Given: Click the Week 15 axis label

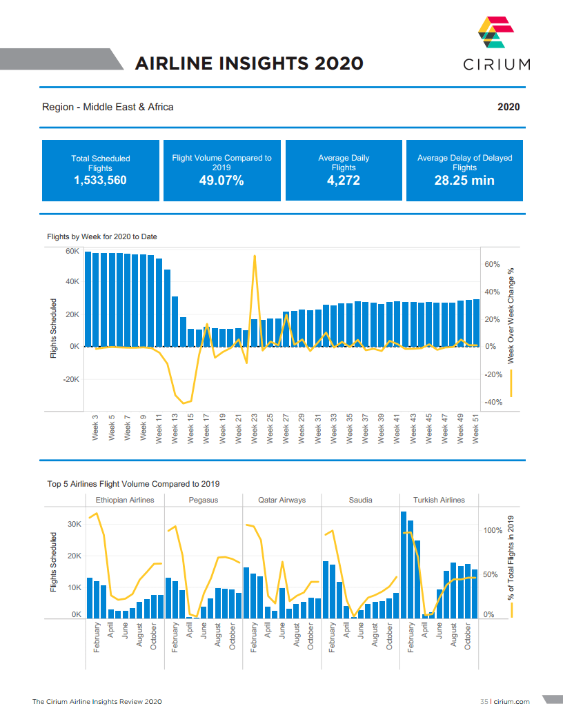Looking at the screenshot, I should (190, 429).
